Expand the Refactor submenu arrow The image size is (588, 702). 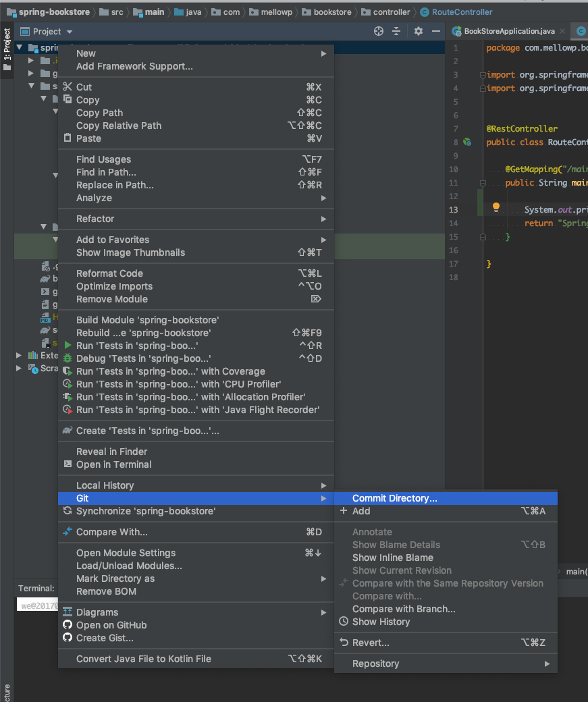tap(323, 219)
